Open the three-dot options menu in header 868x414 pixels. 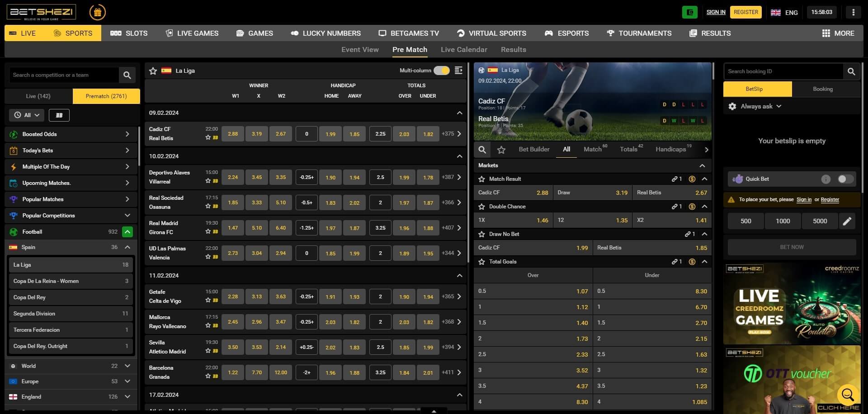pyautogui.click(x=853, y=12)
